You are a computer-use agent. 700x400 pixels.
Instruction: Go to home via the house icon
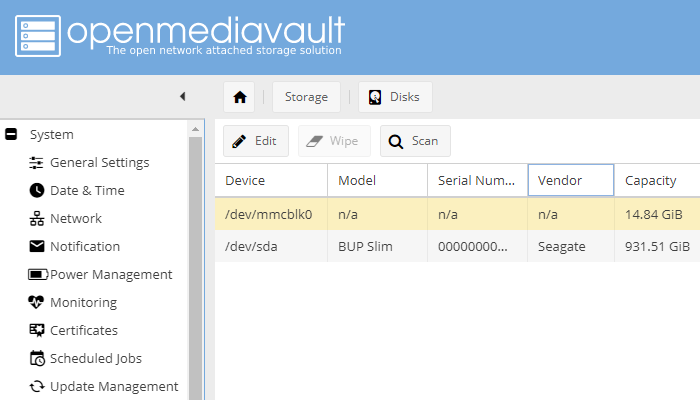pos(240,97)
